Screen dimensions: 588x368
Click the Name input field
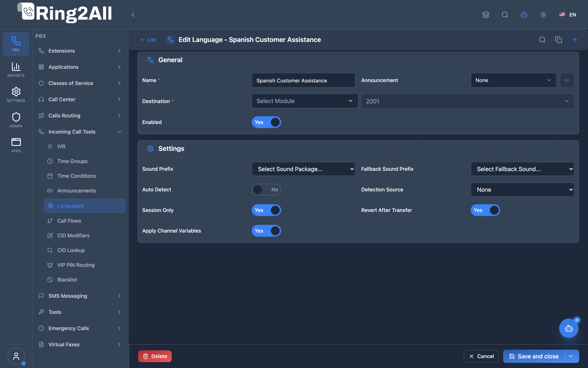303,80
